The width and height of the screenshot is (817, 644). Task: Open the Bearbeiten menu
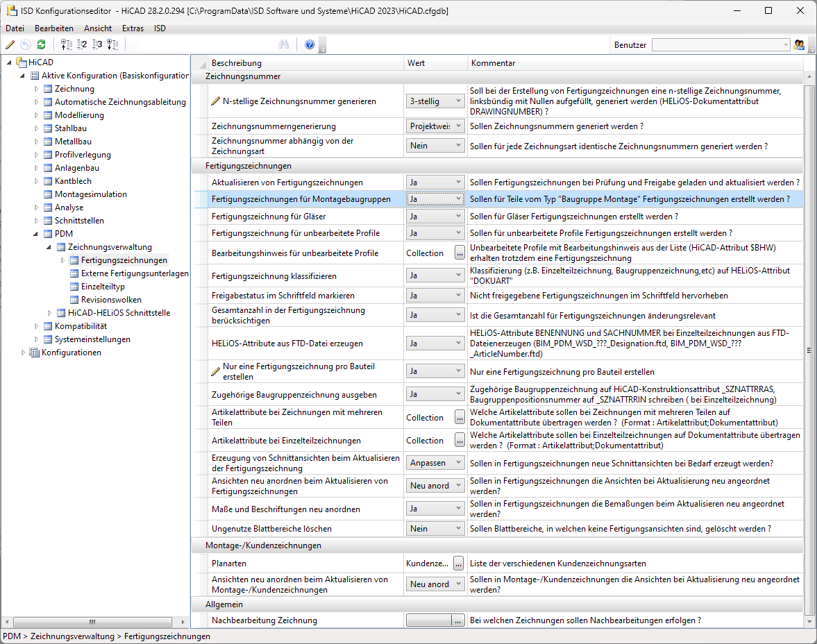pyautogui.click(x=54, y=28)
